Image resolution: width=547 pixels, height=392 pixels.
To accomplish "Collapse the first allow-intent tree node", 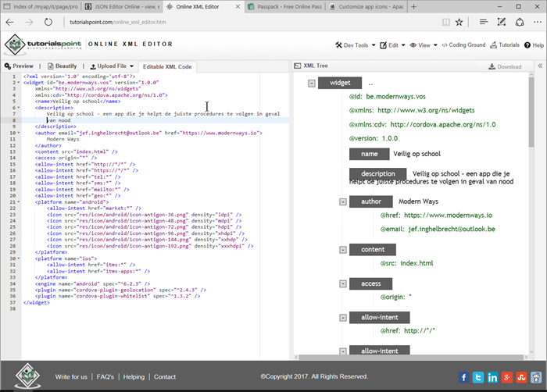I will [343, 318].
